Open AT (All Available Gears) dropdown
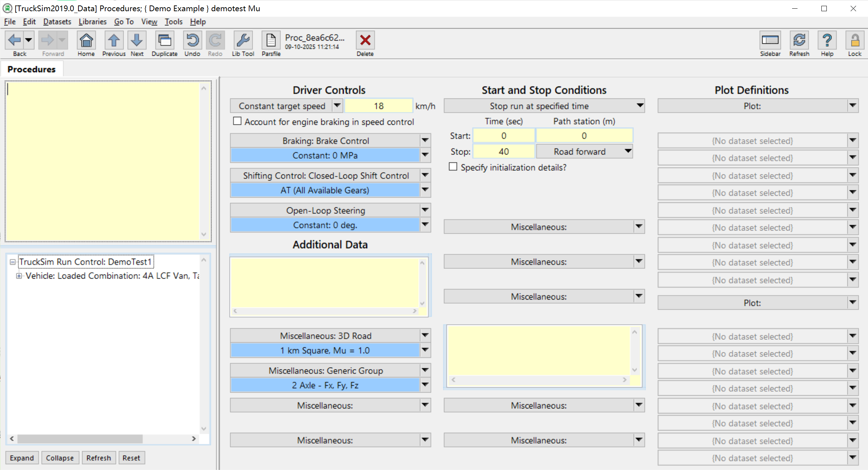 [x=425, y=190]
